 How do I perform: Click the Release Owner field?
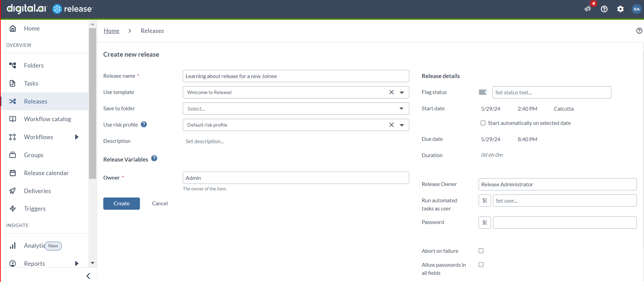coord(557,184)
